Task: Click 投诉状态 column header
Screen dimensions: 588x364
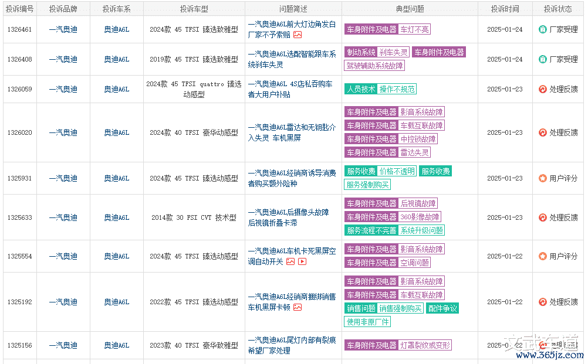Action: click(x=558, y=9)
